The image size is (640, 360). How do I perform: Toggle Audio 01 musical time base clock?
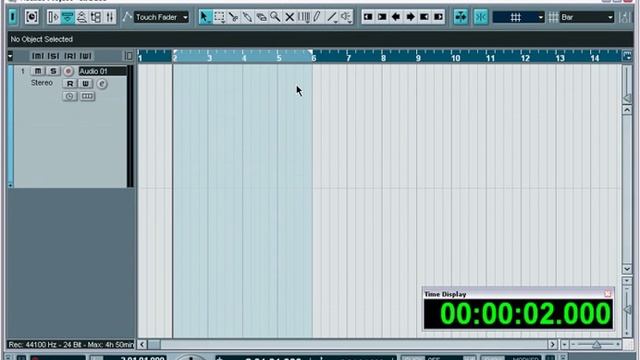tap(70, 96)
